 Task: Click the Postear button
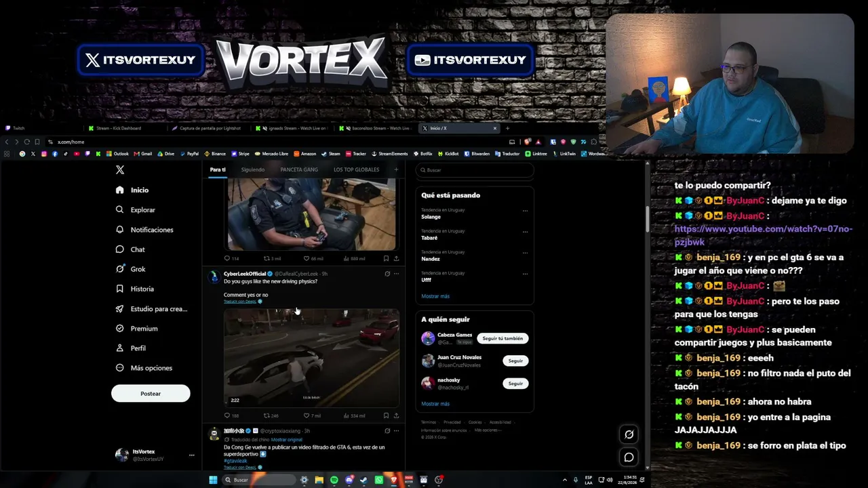[151, 394]
